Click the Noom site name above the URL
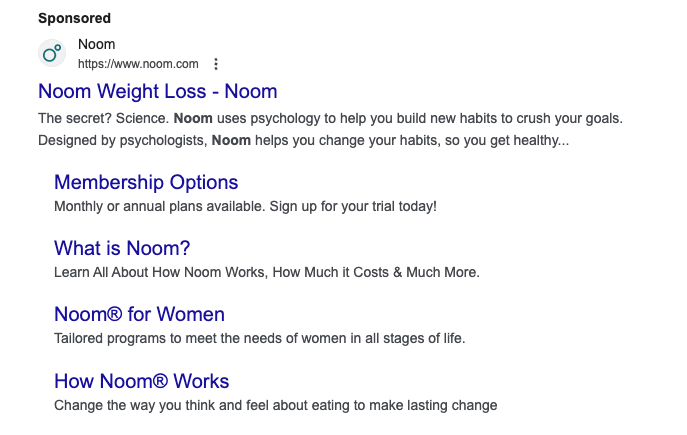This screenshot has height=435, width=687. click(96, 44)
